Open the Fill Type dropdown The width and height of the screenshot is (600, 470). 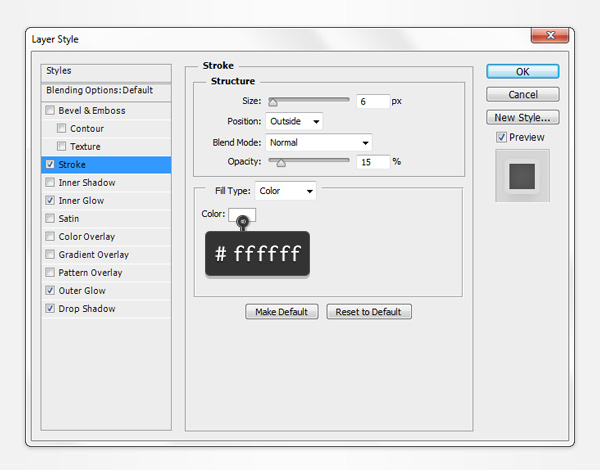tap(285, 191)
